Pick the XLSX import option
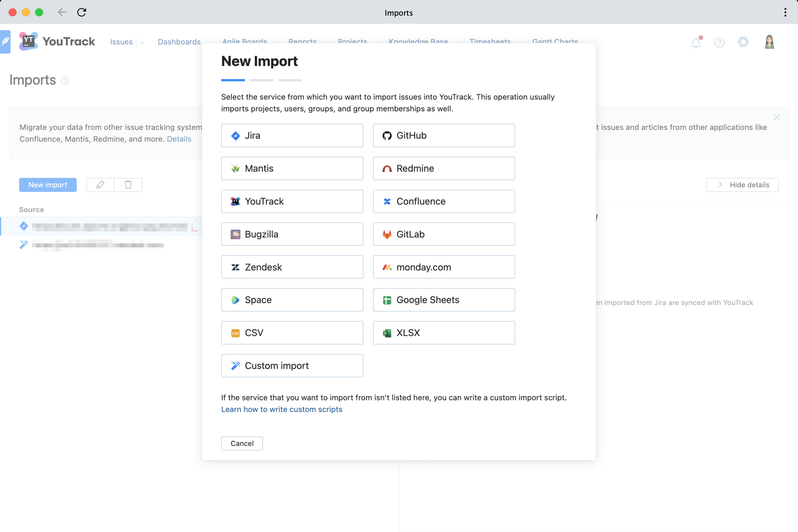 click(x=444, y=332)
